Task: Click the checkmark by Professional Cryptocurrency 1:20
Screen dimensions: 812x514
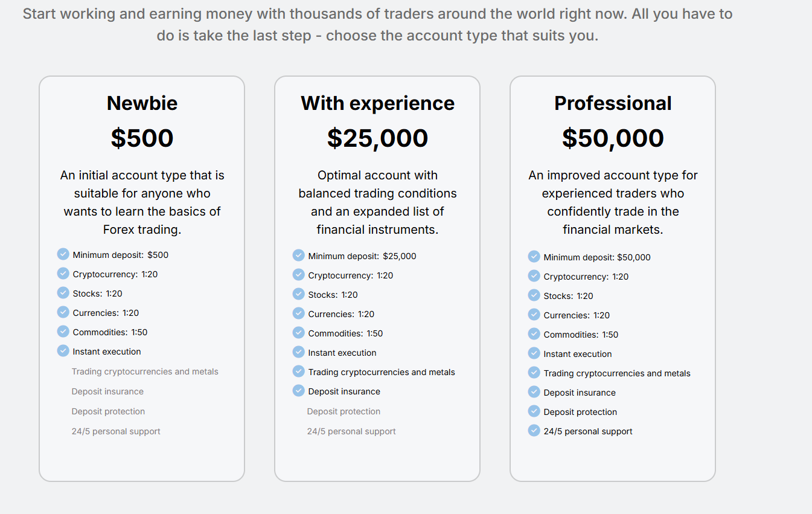Action: tap(534, 276)
